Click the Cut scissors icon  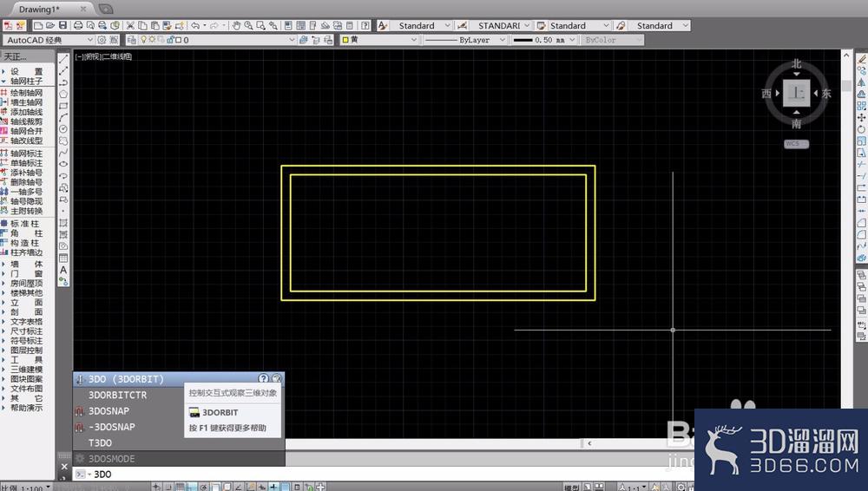click(x=130, y=25)
